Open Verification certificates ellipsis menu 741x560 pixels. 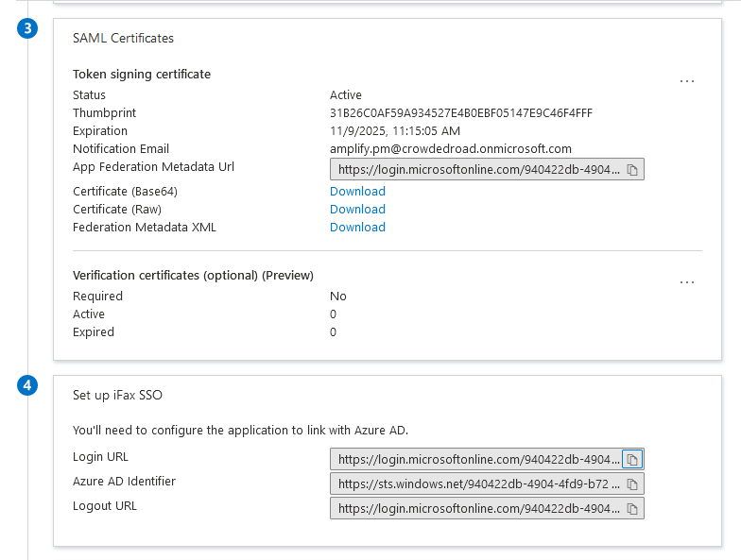click(686, 282)
